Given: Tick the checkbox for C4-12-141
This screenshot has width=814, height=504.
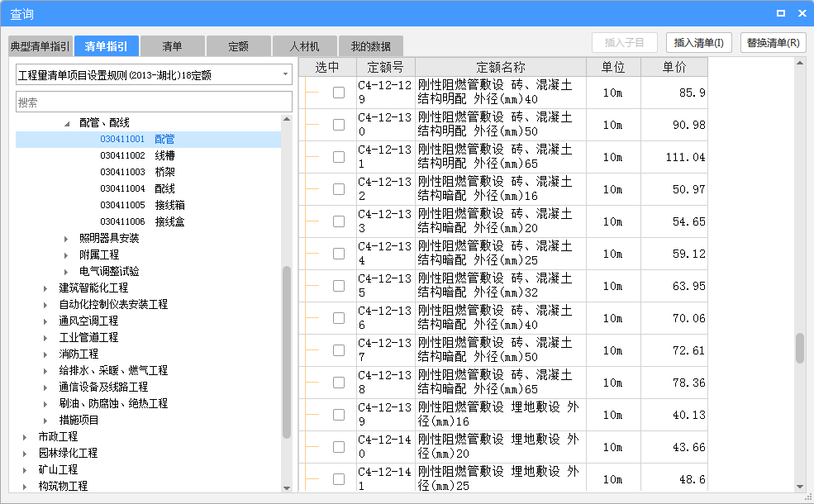Looking at the screenshot, I should click(x=338, y=478).
